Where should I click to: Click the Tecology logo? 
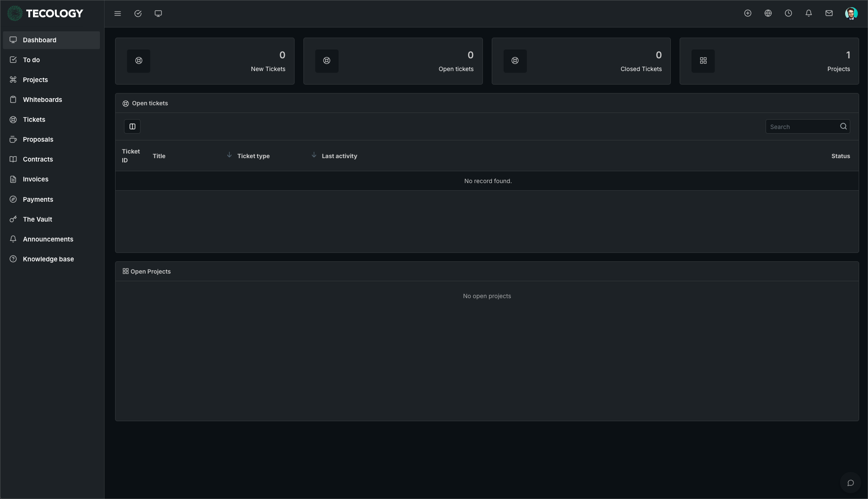(x=45, y=14)
